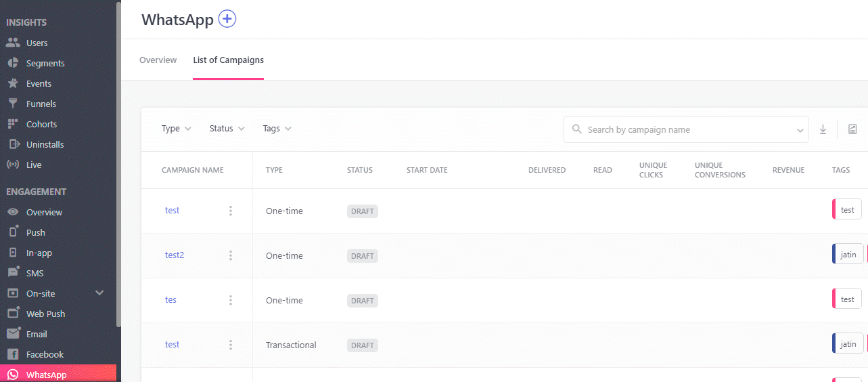Switch to the Overview tab

pyautogui.click(x=158, y=60)
